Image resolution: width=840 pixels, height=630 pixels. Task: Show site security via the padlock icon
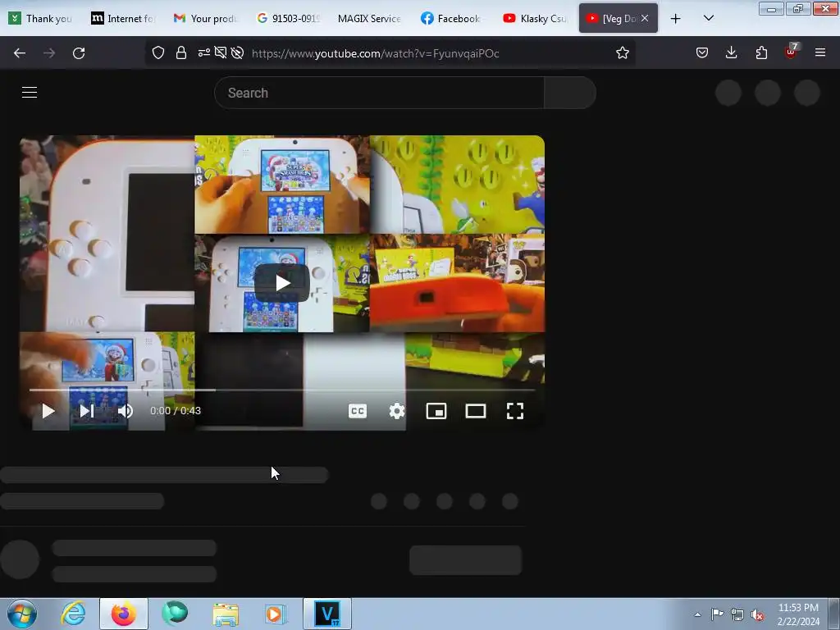(x=181, y=52)
